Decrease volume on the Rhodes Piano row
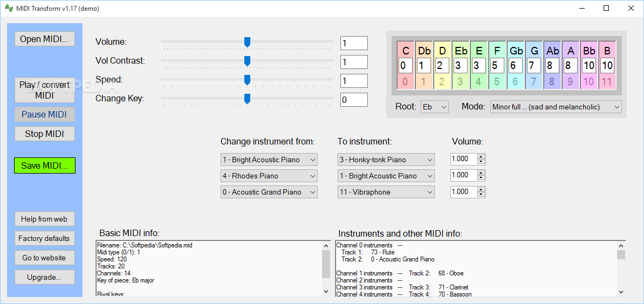The height and width of the screenshot is (304, 644). click(481, 178)
